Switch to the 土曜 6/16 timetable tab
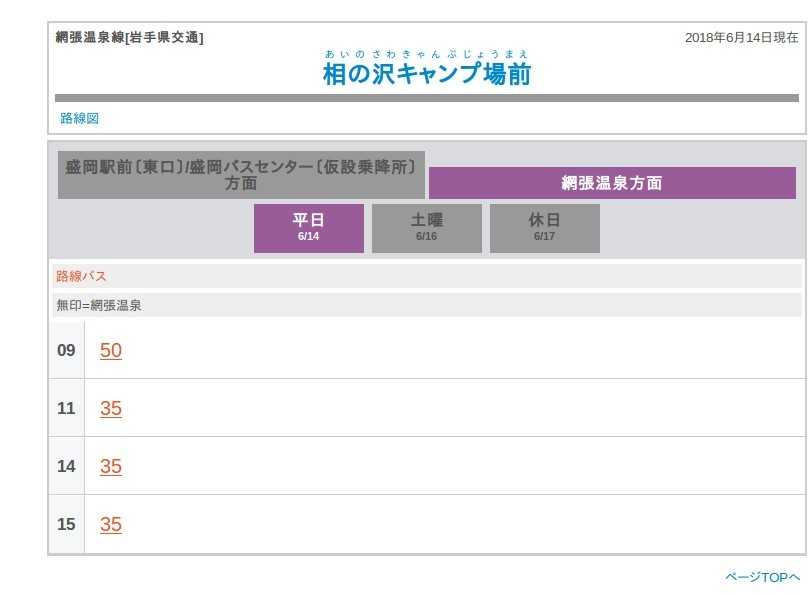 [426, 228]
